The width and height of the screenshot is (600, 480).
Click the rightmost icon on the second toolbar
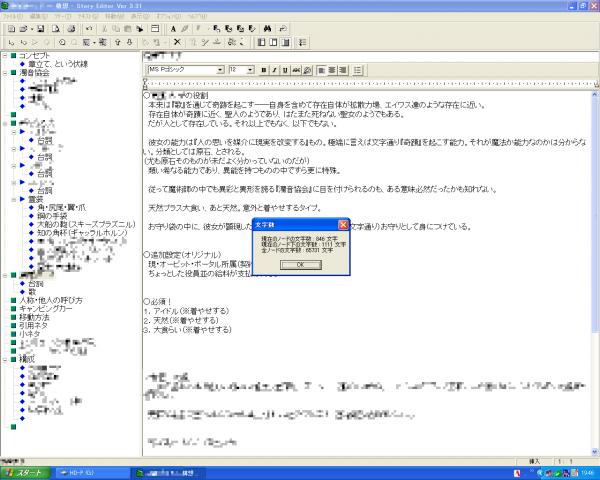click(302, 42)
